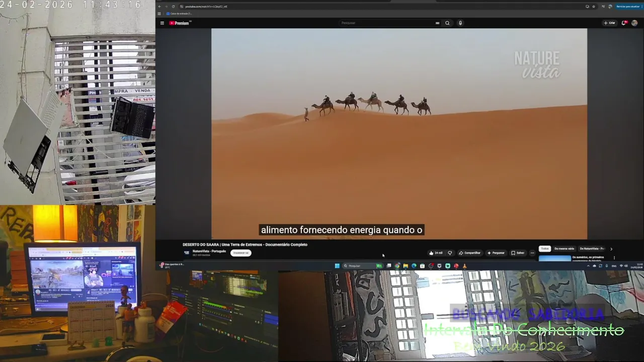
Task: Open more actions three-dot menu
Action: pyautogui.click(x=532, y=253)
